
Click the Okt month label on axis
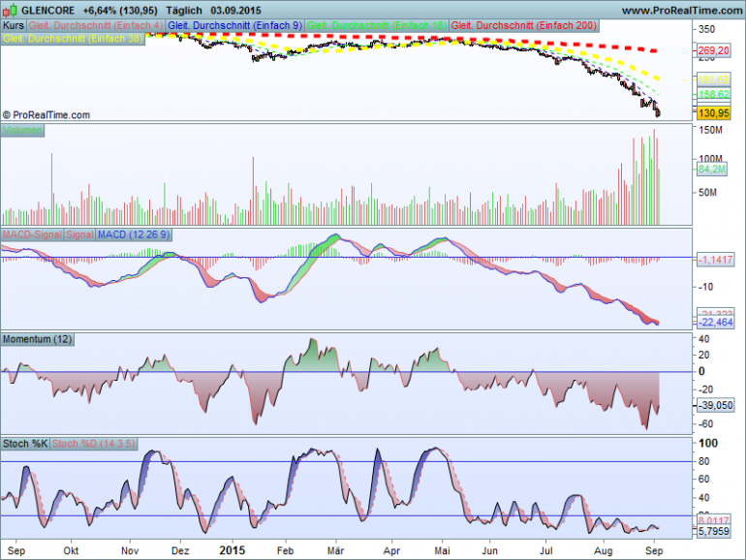pos(71,551)
